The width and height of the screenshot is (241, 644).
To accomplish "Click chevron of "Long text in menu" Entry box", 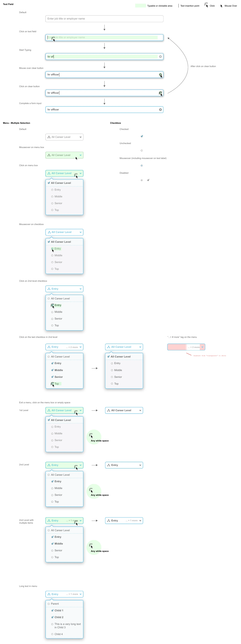I will 81,594.
